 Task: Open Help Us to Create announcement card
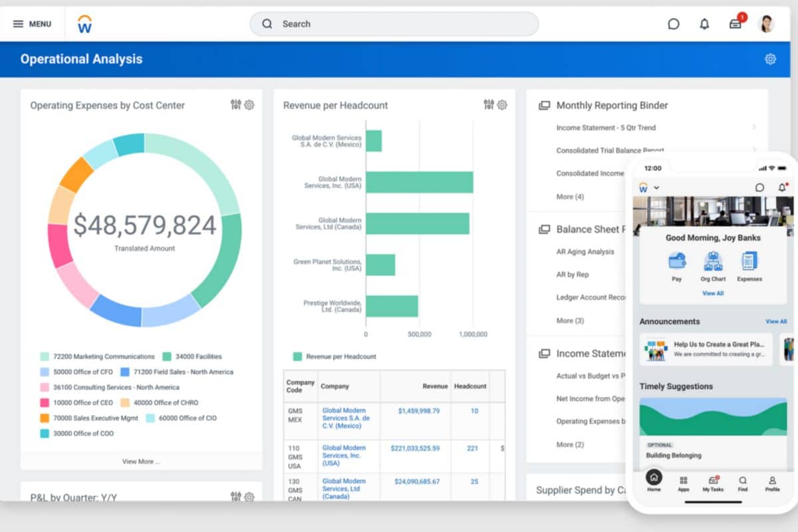click(x=706, y=349)
